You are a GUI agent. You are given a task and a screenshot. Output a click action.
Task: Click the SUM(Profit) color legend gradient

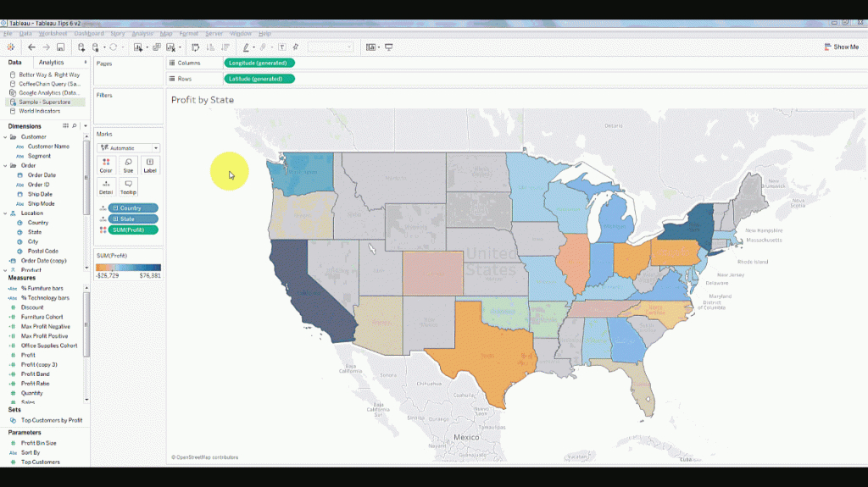tap(129, 268)
